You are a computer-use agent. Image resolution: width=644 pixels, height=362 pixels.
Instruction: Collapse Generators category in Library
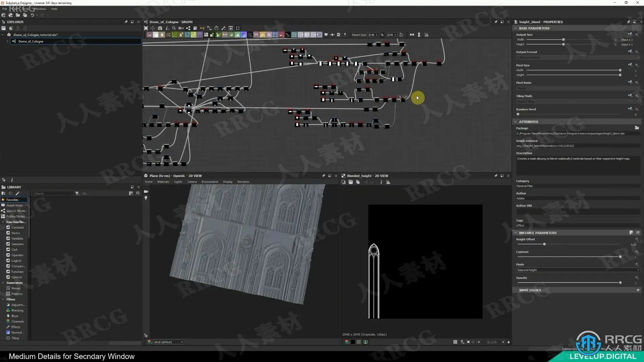pyautogui.click(x=3, y=283)
